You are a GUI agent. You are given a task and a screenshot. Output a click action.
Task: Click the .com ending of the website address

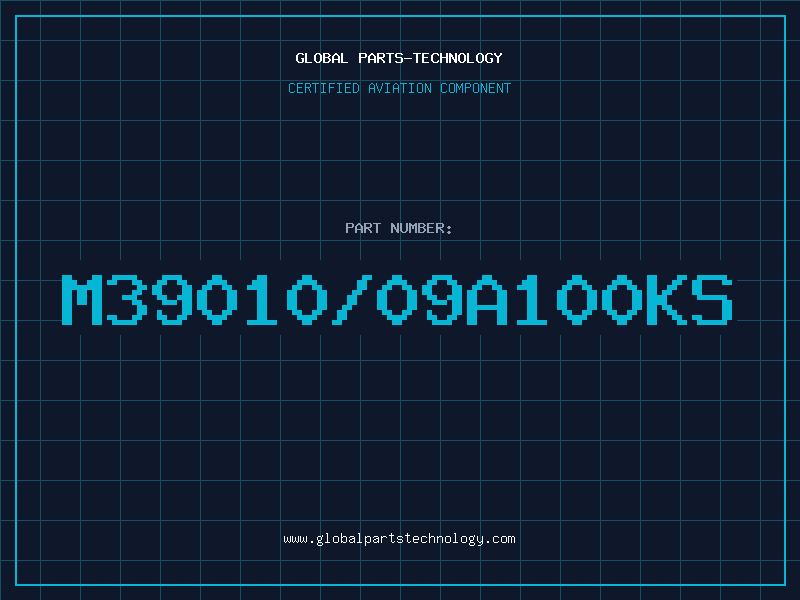click(499, 539)
